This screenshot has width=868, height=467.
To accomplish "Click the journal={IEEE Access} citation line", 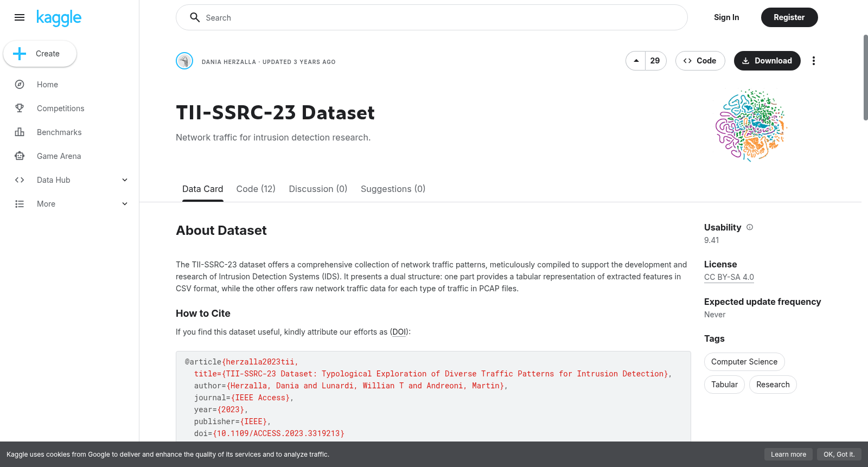I will coord(244,398).
